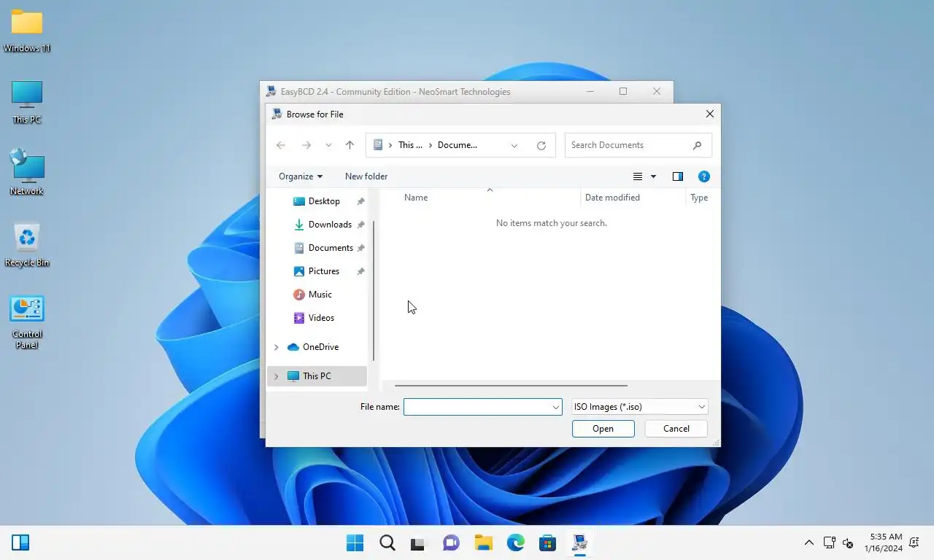
Task: Toggle the preview pane
Action: [678, 176]
